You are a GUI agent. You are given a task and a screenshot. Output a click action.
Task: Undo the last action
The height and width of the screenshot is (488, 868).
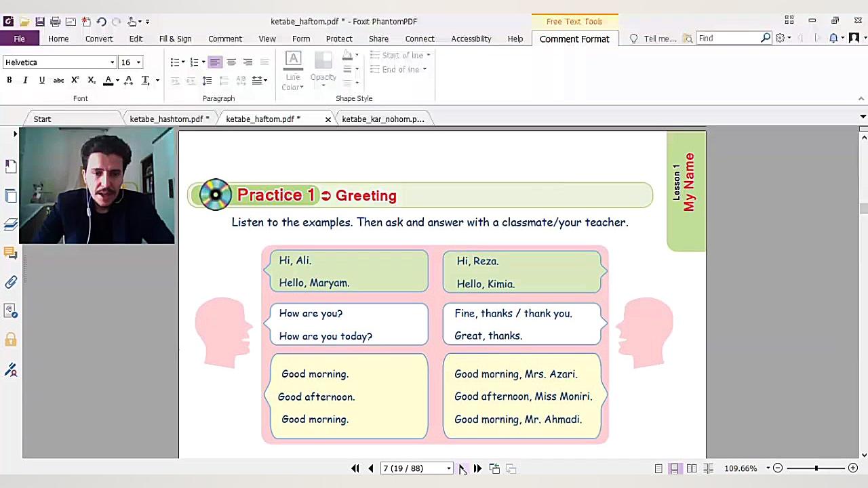[x=102, y=22]
